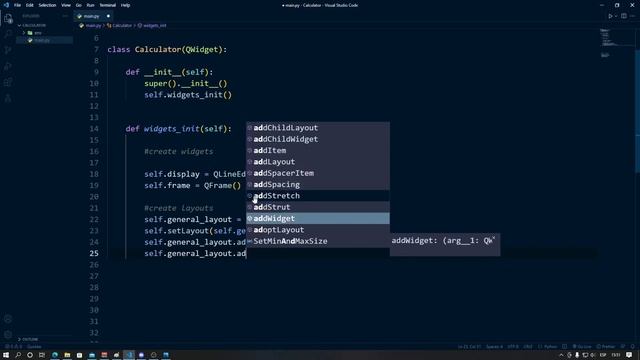Viewport: 640px width, 360px height.
Task: Select main.py in the Explorer tree
Action: point(42,40)
